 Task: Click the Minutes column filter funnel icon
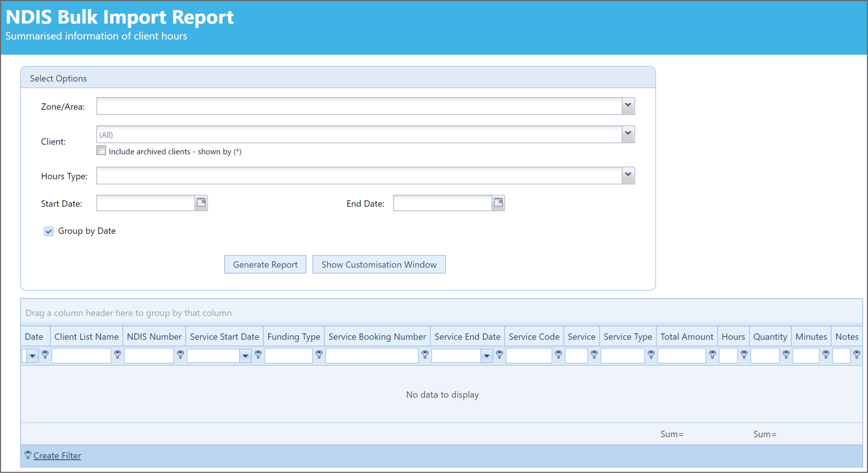click(826, 355)
